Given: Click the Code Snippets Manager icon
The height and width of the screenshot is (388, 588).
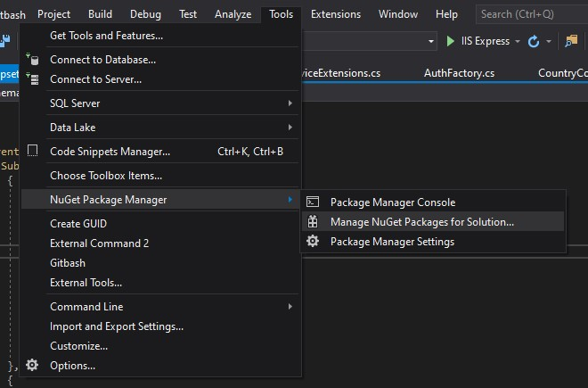Looking at the screenshot, I should (x=33, y=152).
